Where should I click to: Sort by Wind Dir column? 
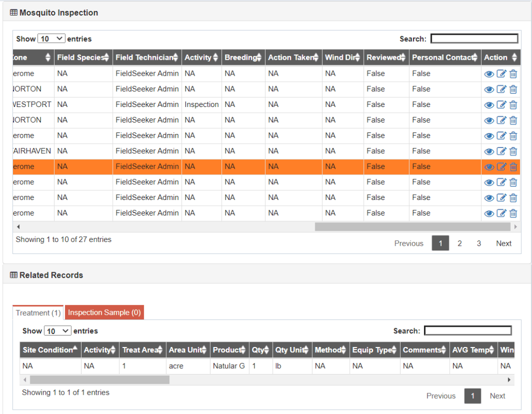click(343, 57)
